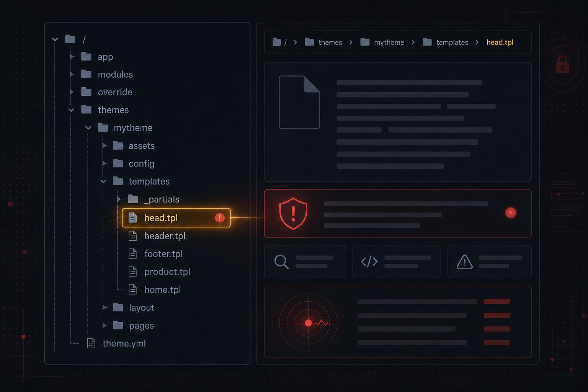Screen dimensions: 588x392
Task: Click the magnifier search icon card
Action: coord(281,262)
